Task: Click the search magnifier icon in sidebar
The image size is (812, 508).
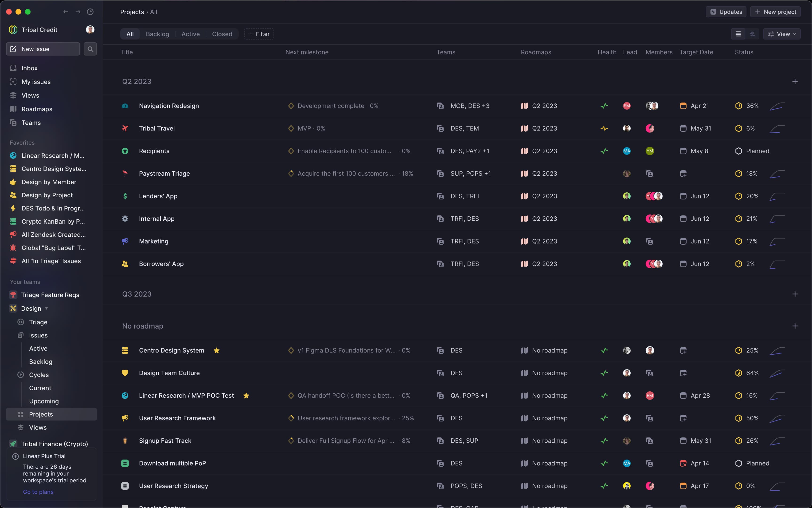Action: [x=90, y=49]
